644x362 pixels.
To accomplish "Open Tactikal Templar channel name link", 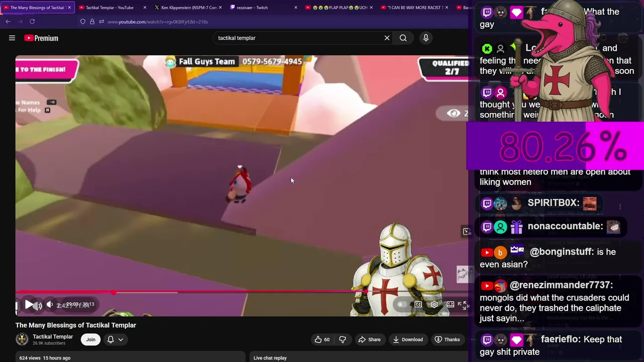I will click(53, 336).
